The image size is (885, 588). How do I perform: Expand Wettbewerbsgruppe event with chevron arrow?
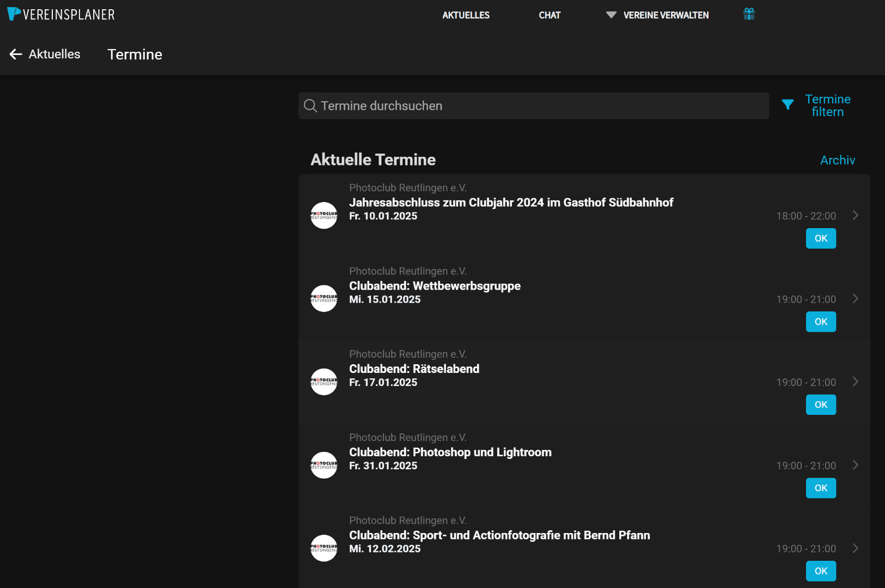coord(855,298)
